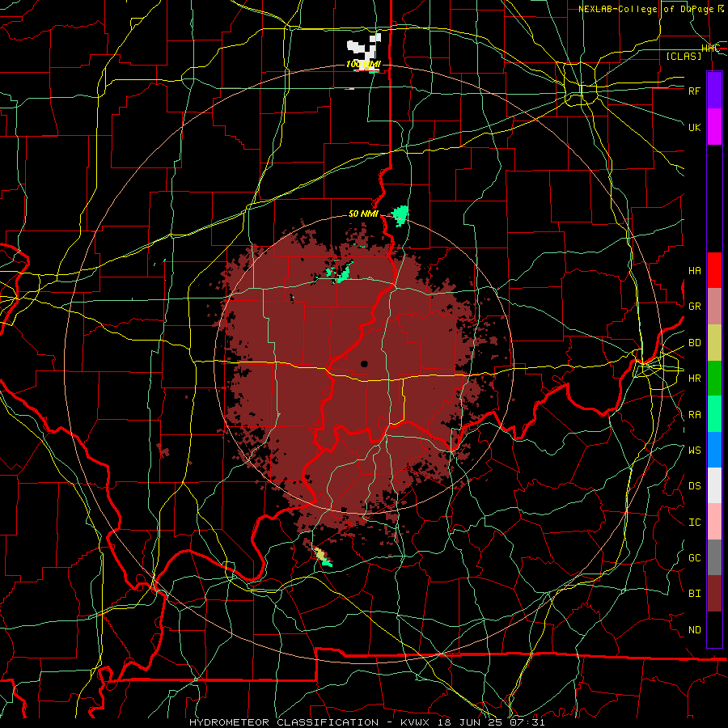
Task: Select the "HA" legend label
Action: pos(694,271)
